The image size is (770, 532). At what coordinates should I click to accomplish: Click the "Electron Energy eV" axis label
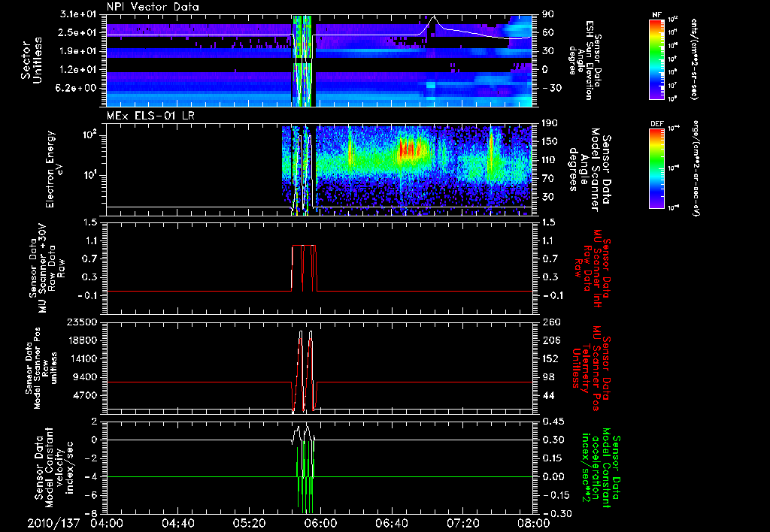pyautogui.click(x=56, y=169)
